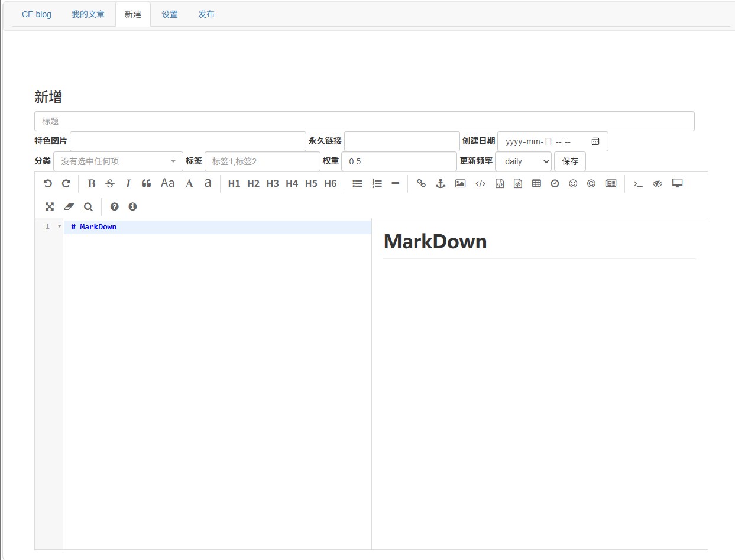Open editor help with the question mark icon
Screen dimensions: 735x560
[115, 206]
